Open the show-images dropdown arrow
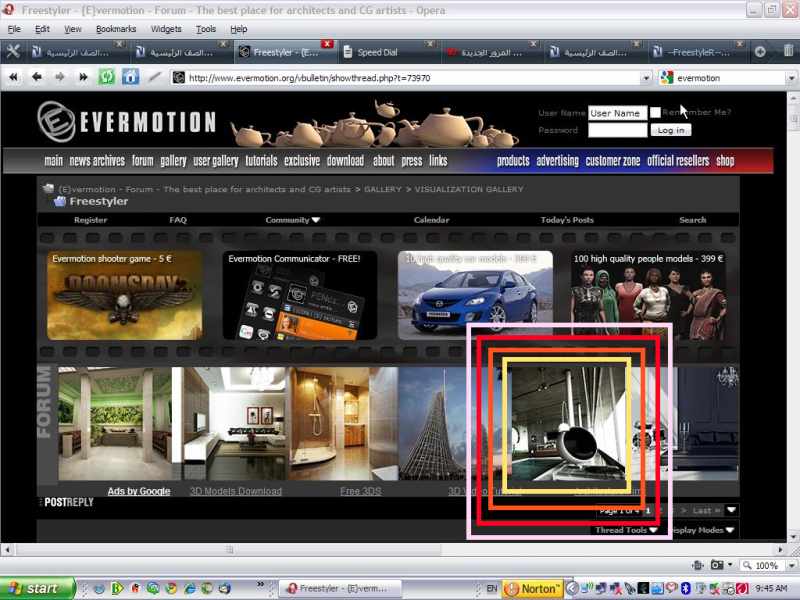This screenshot has height=600, width=800. pos(730,565)
